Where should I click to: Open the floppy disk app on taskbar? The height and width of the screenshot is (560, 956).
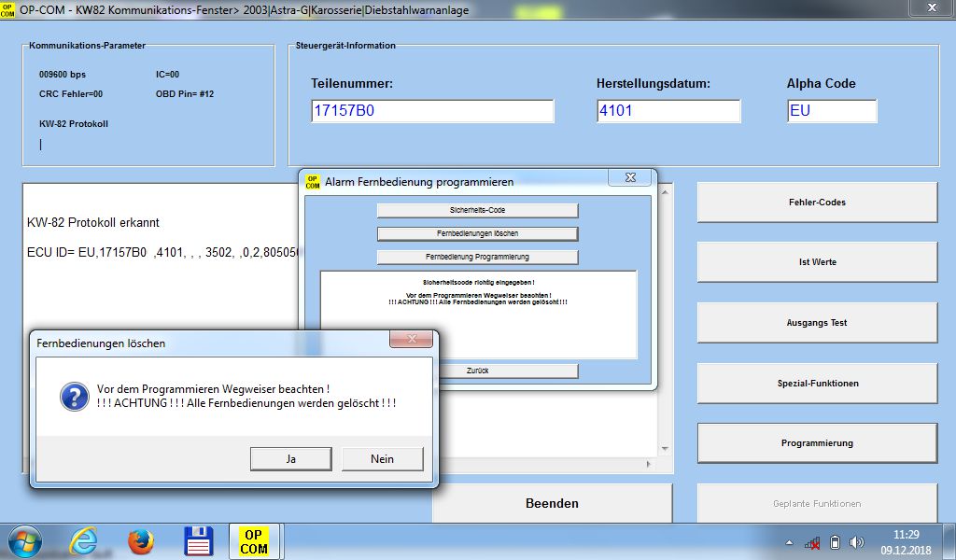(198, 541)
